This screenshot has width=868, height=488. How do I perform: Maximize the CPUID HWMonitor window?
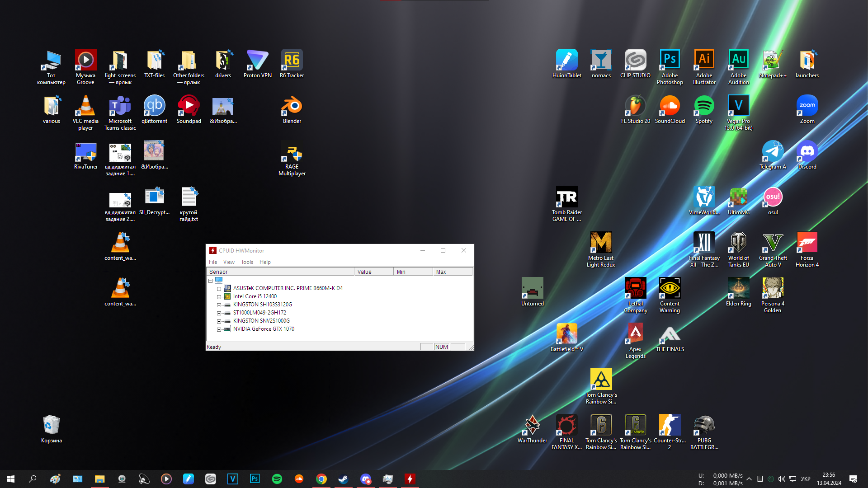tap(443, 250)
